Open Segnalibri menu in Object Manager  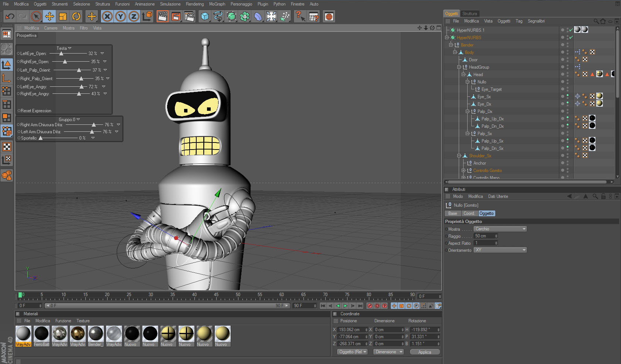click(x=536, y=21)
